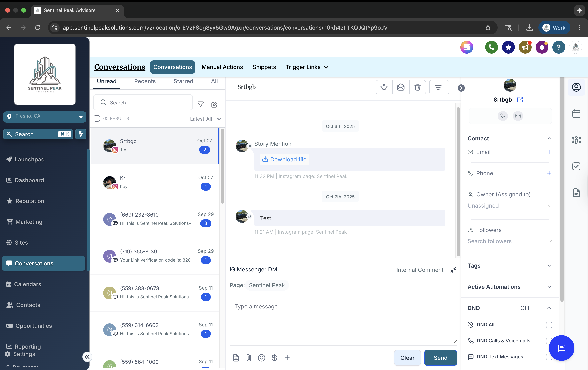
Task: Open the emoji picker
Action: coord(262,358)
